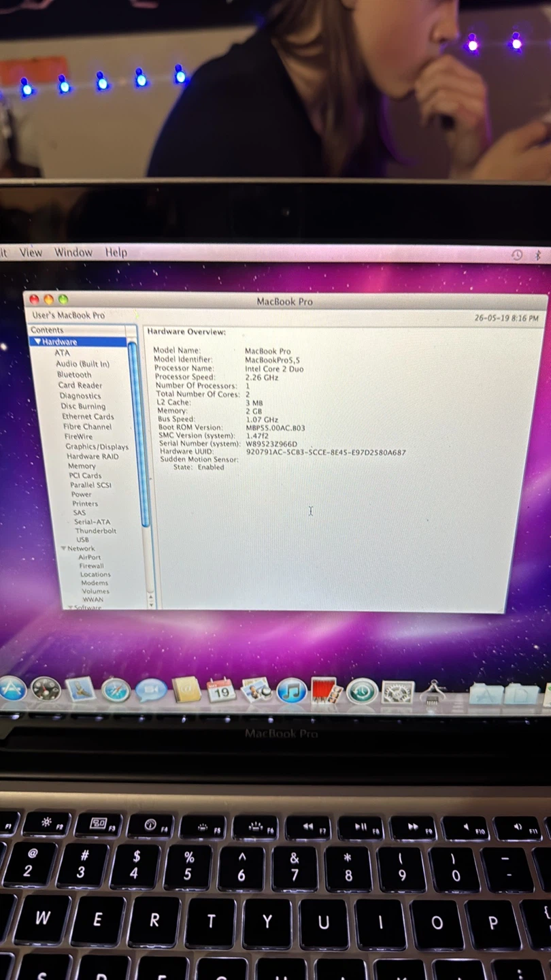Open iChat from the Dock
Viewport: 551px width, 980px height.
pyautogui.click(x=151, y=691)
